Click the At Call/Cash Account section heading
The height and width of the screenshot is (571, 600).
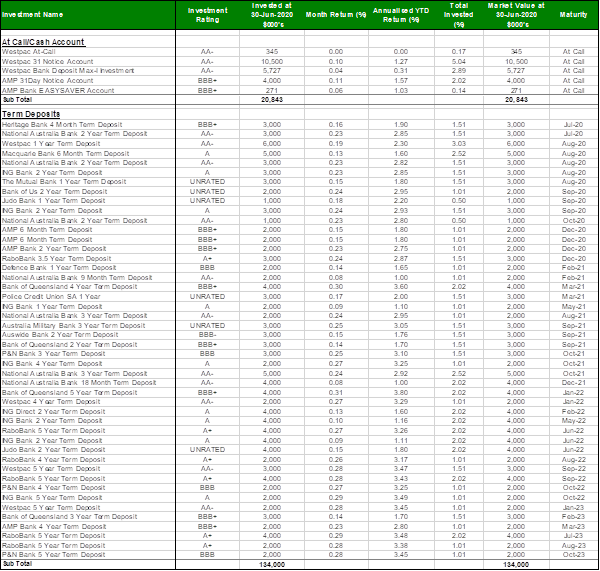pos(44,41)
